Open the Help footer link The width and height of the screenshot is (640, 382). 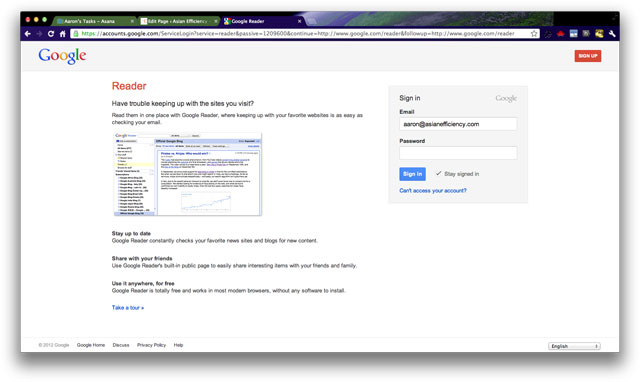coord(178,345)
